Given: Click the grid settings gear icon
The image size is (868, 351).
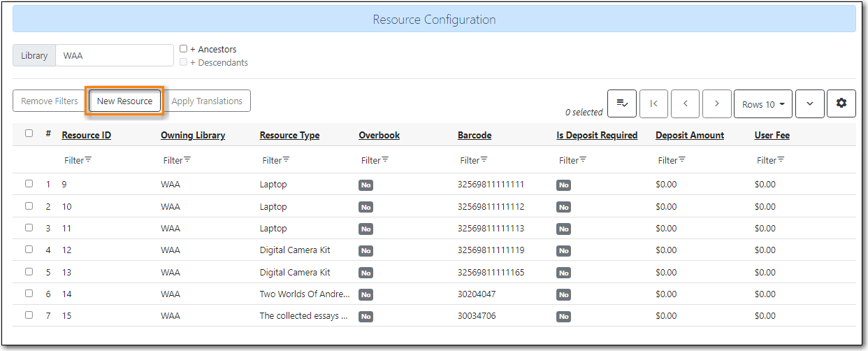Looking at the screenshot, I should click(841, 103).
